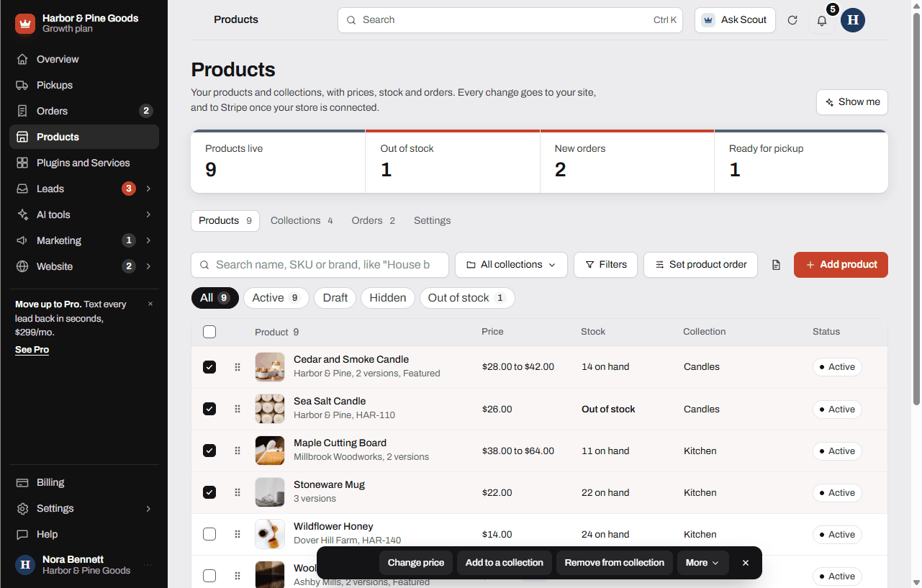Expand Marketing submenu
This screenshot has width=922, height=588.
pyautogui.click(x=148, y=240)
